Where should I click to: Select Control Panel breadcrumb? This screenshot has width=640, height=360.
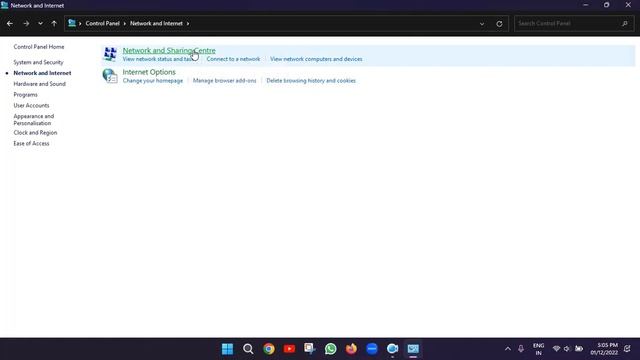pos(102,24)
